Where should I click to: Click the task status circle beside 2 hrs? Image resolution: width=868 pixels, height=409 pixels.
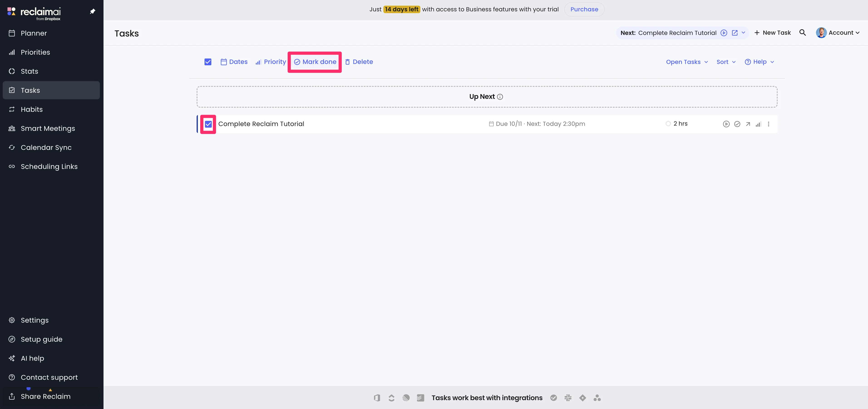[x=668, y=124]
